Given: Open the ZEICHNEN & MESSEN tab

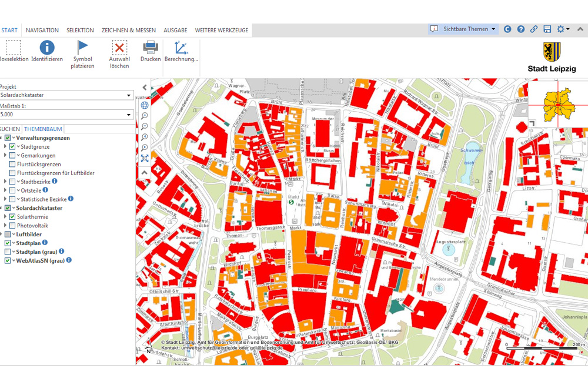Looking at the screenshot, I should (129, 30).
